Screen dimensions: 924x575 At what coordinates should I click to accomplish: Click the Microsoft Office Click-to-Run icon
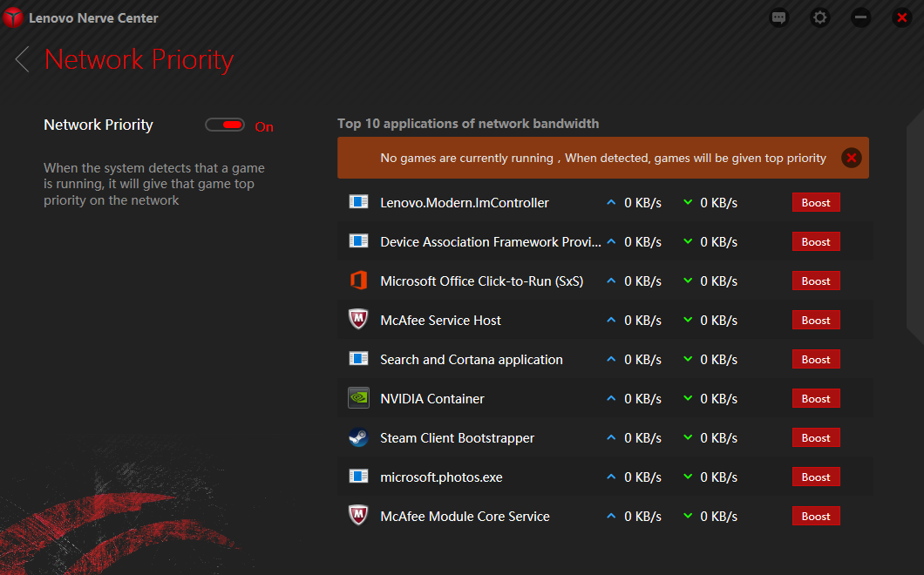click(358, 281)
